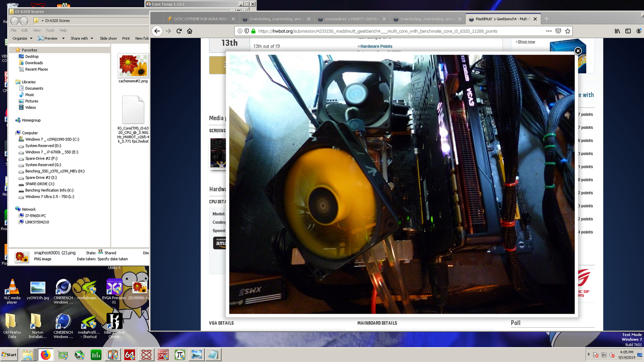Click Print in Explorer toolbar
This screenshot has height=362, width=644.
click(126, 38)
